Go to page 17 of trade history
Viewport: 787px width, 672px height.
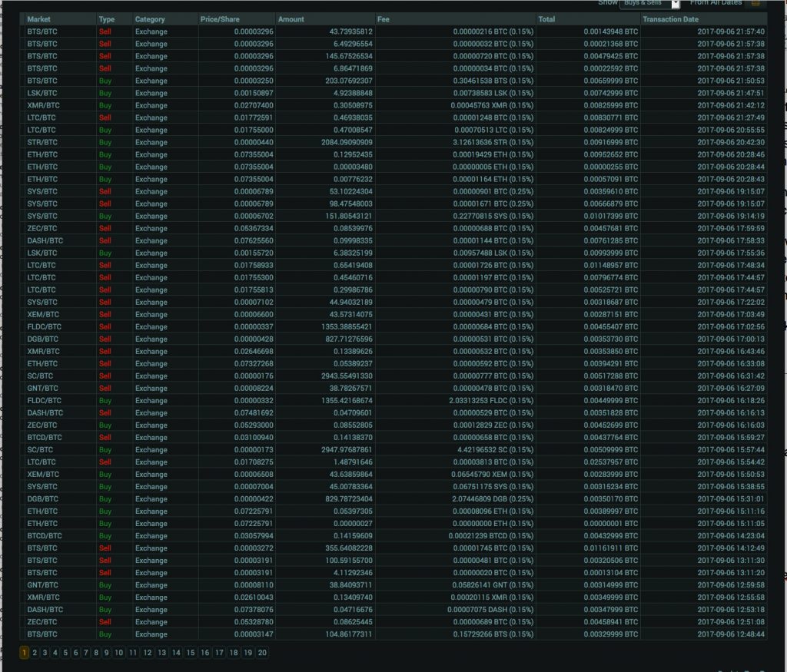[219, 653]
